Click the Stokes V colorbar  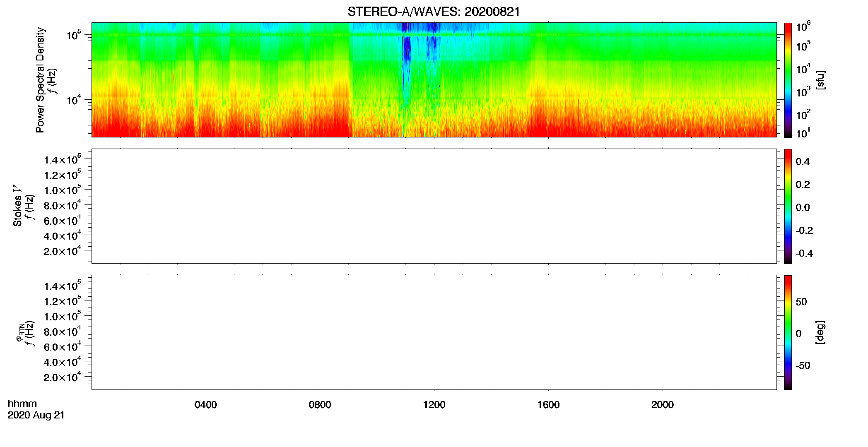pos(788,206)
